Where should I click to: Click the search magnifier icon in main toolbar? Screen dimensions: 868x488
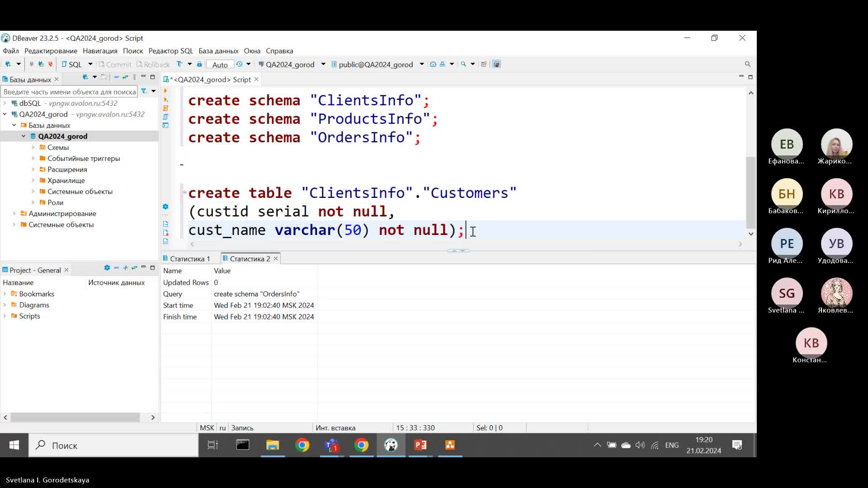[x=463, y=64]
